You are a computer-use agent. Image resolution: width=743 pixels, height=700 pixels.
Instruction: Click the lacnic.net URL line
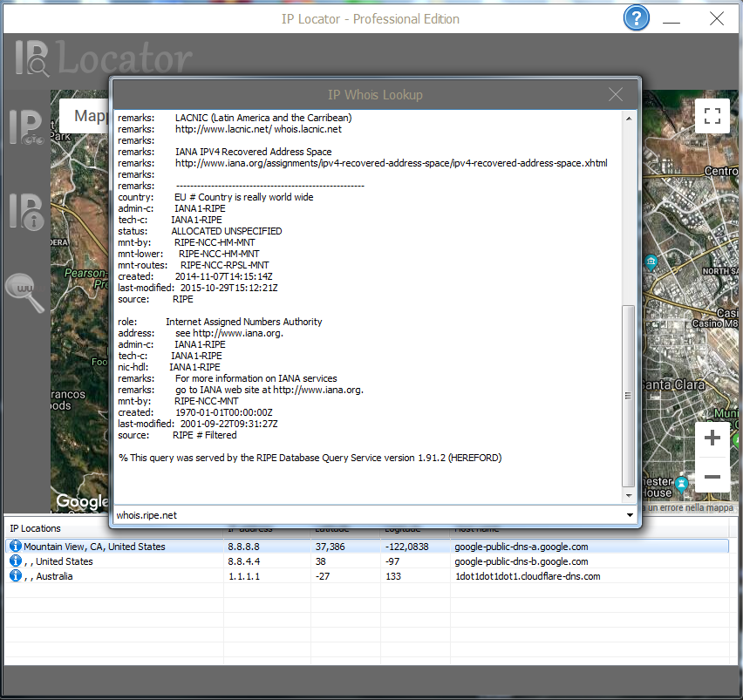258,129
